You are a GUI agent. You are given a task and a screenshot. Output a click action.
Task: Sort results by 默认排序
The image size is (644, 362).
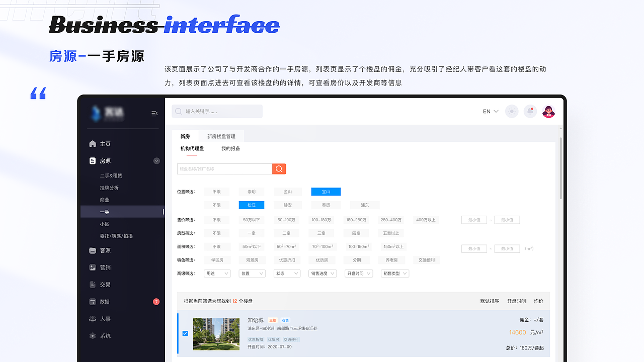490,301
